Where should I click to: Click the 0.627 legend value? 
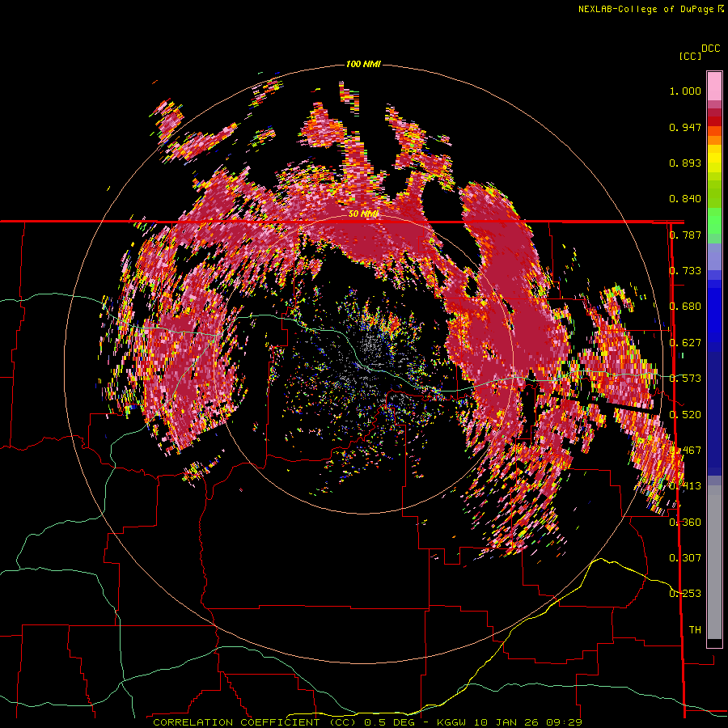(x=685, y=343)
